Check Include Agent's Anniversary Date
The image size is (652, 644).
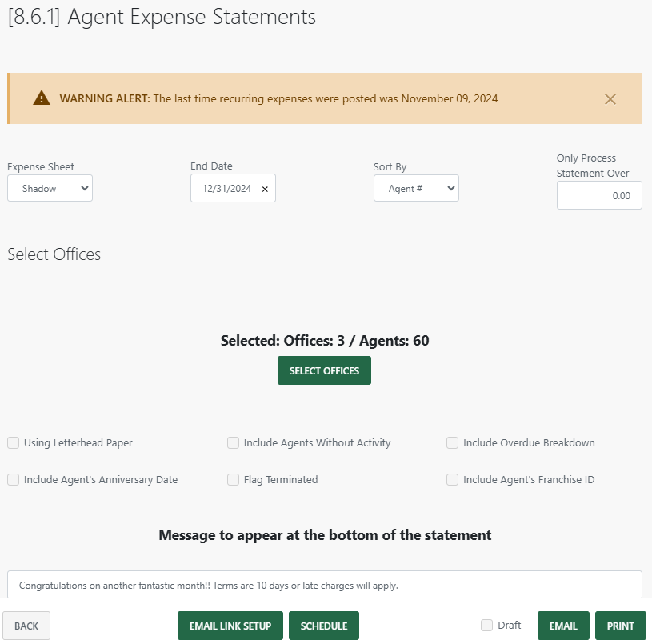point(13,479)
